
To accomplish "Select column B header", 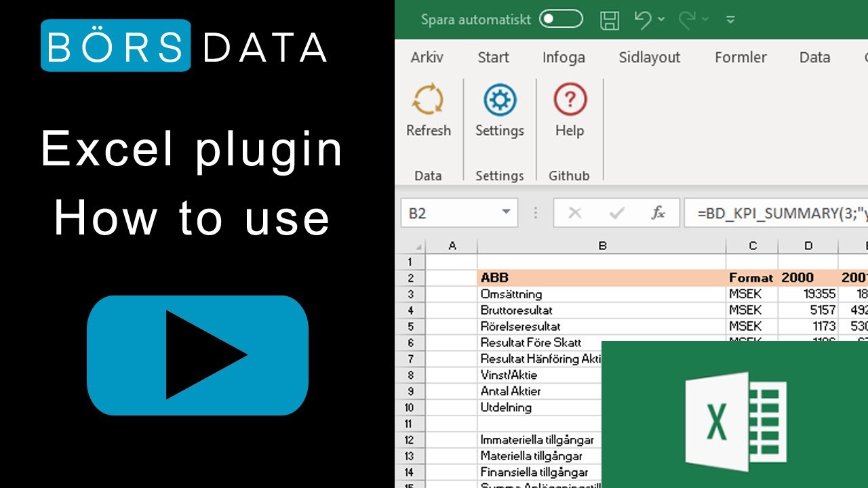I will [x=602, y=247].
